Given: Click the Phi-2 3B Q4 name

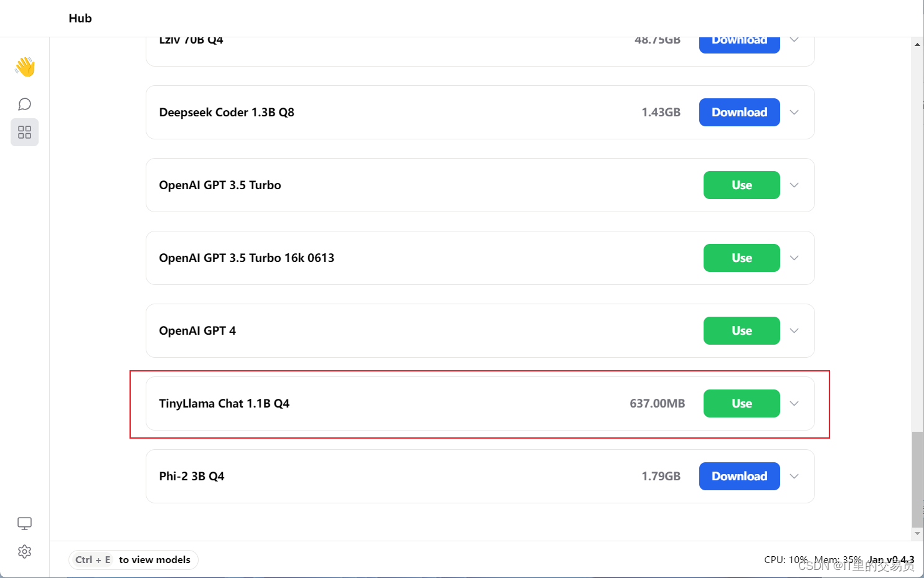Looking at the screenshot, I should tap(192, 476).
